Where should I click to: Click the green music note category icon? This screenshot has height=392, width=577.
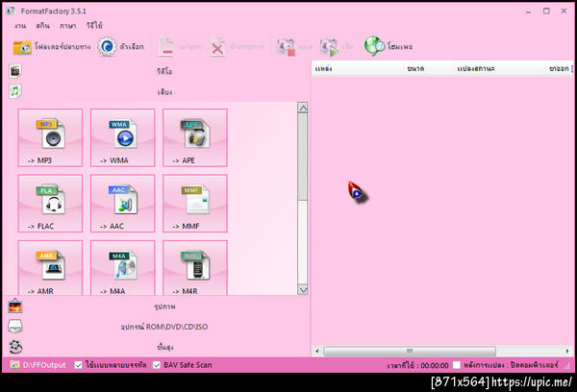pyautogui.click(x=14, y=91)
